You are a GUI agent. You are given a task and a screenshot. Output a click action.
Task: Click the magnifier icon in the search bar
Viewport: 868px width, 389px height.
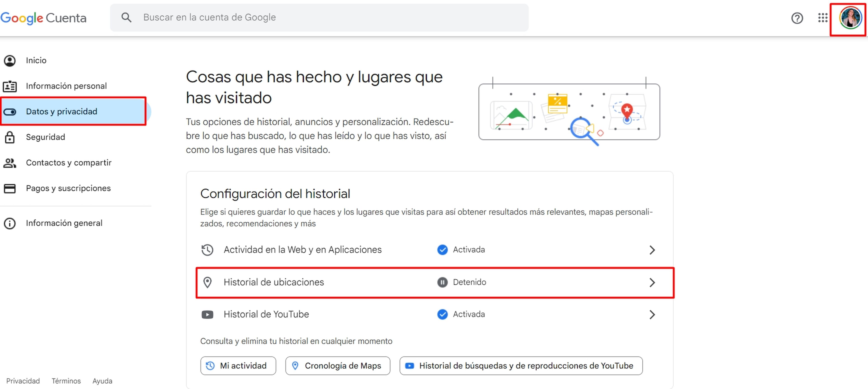[x=126, y=18]
